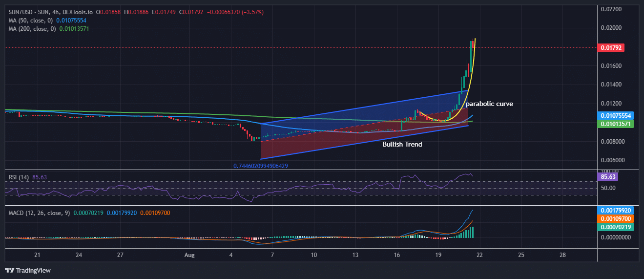This screenshot has height=279, width=644.
Task: Click the MA (200, close, 0) indicator label
Action: [x=33, y=29]
